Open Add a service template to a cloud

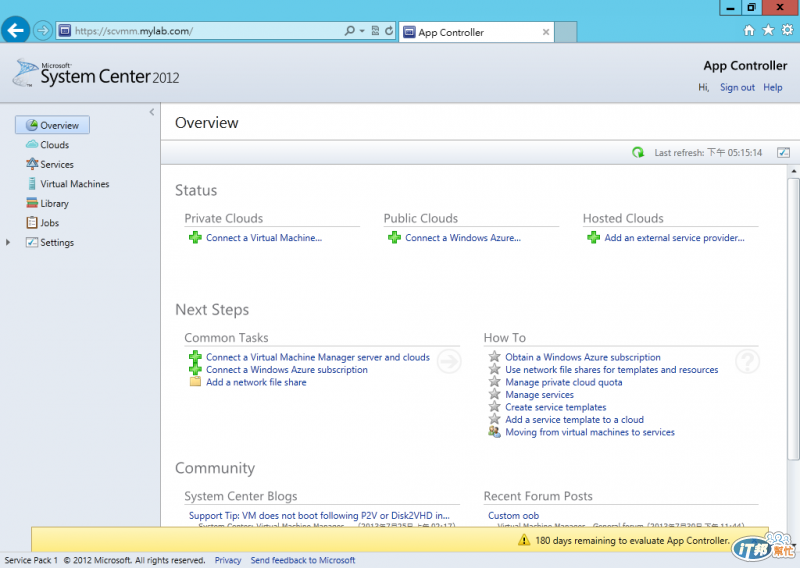pos(574,419)
